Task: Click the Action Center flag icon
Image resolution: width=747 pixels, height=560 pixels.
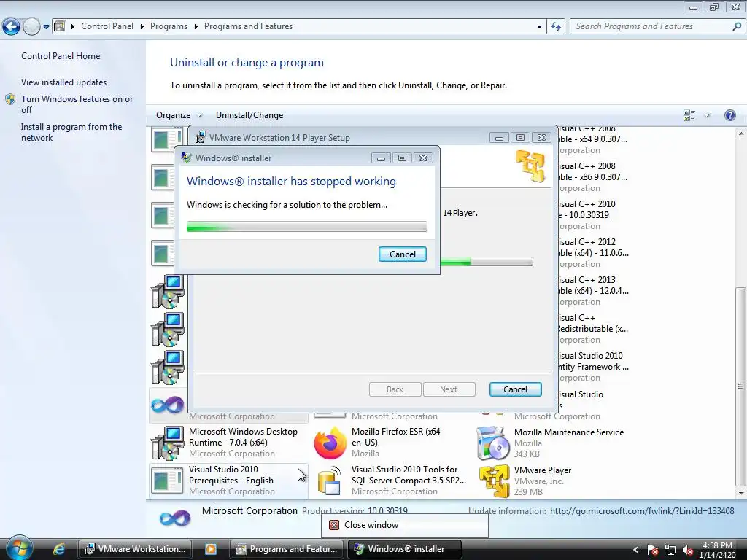Action: click(653, 550)
